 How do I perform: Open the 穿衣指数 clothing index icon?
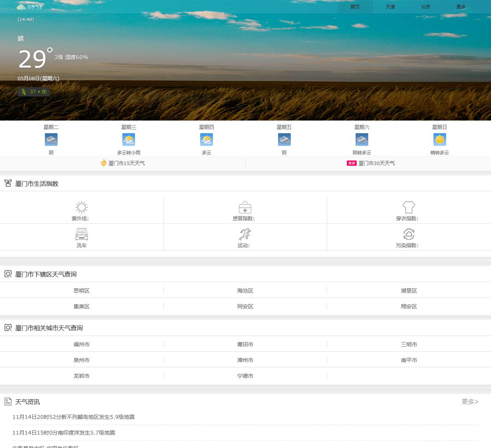409,207
